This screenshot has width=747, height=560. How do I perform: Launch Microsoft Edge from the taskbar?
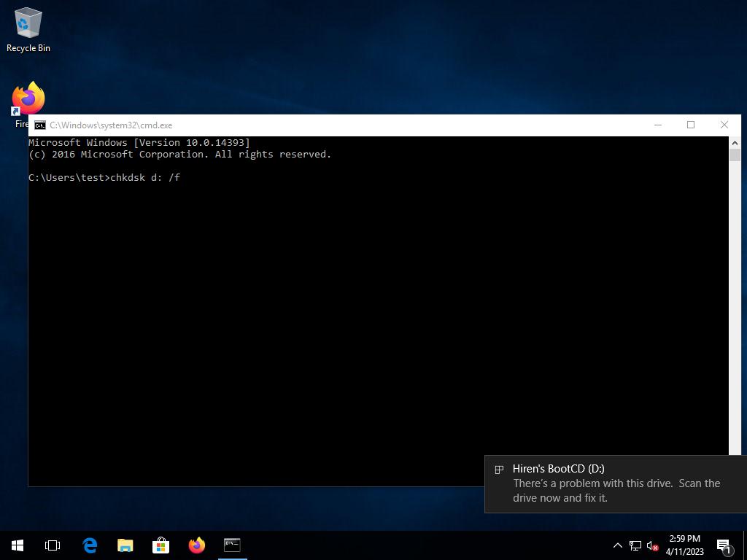[90, 545]
